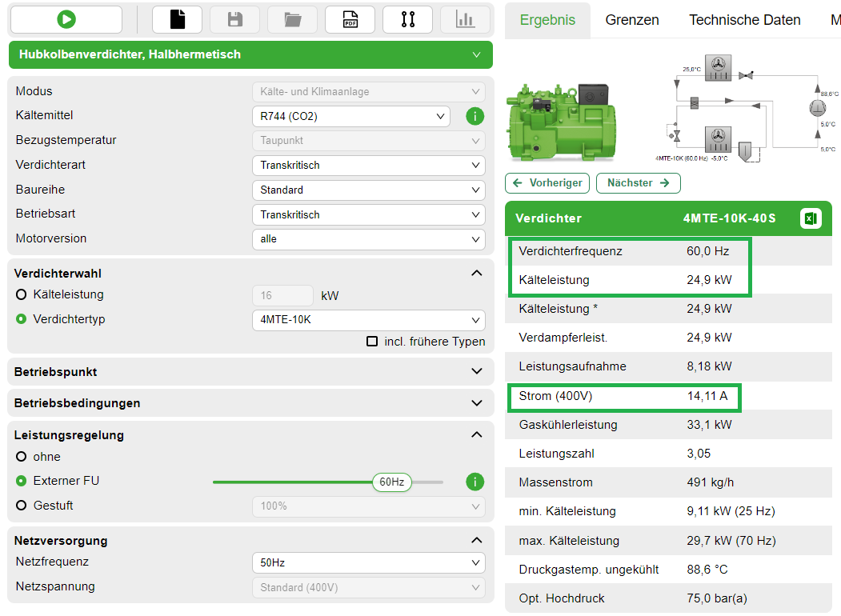Show the next compressor via Nächster
Screen dimensions: 841x616
click(638, 183)
